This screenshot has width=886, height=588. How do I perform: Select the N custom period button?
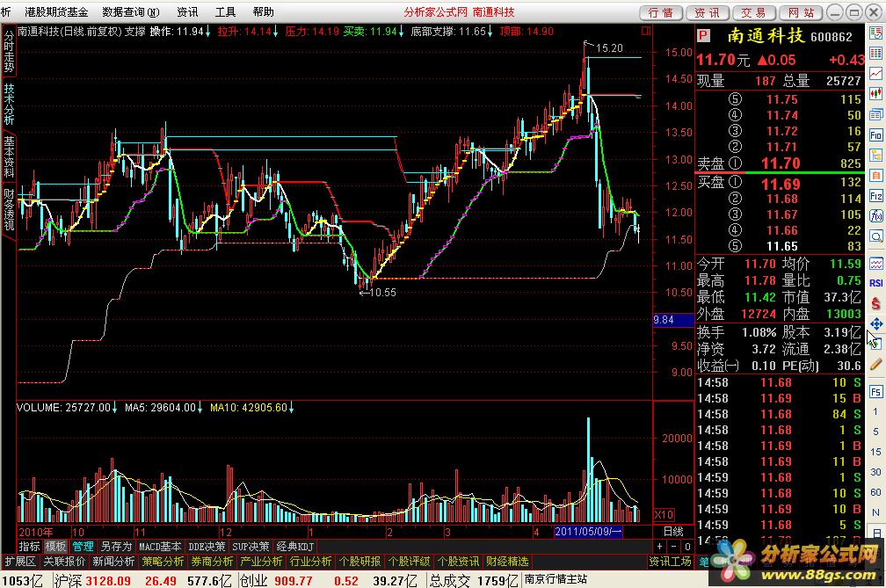[875, 513]
